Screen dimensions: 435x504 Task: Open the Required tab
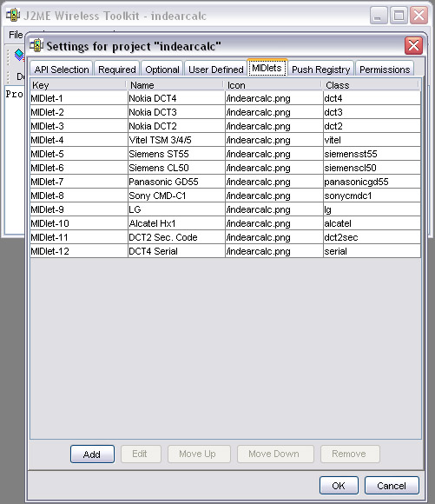coord(117,70)
